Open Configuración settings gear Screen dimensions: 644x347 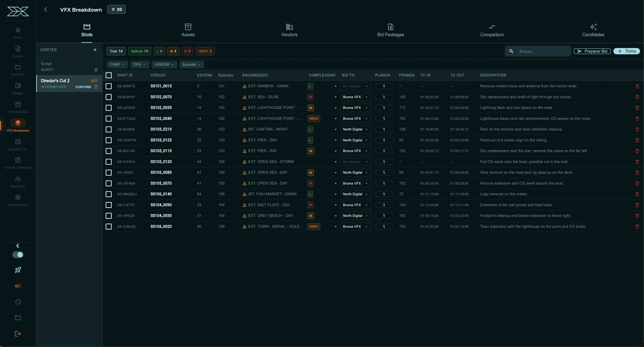(18, 200)
